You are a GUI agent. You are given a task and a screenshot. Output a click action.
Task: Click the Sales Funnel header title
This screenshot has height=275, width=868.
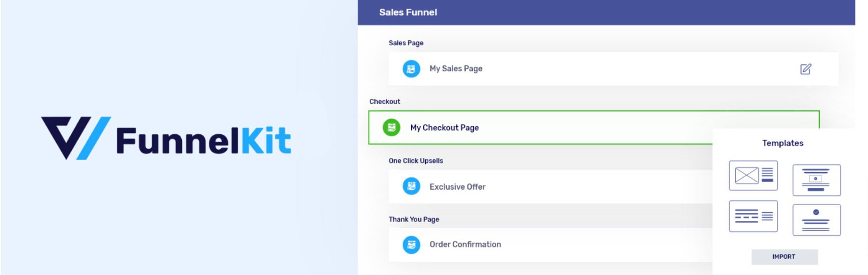pyautogui.click(x=408, y=13)
